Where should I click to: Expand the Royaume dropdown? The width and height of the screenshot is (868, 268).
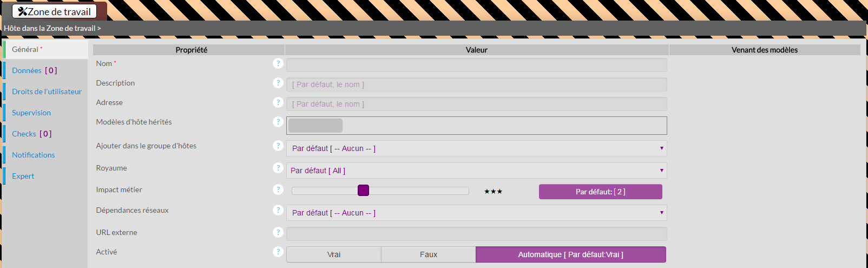(x=476, y=171)
